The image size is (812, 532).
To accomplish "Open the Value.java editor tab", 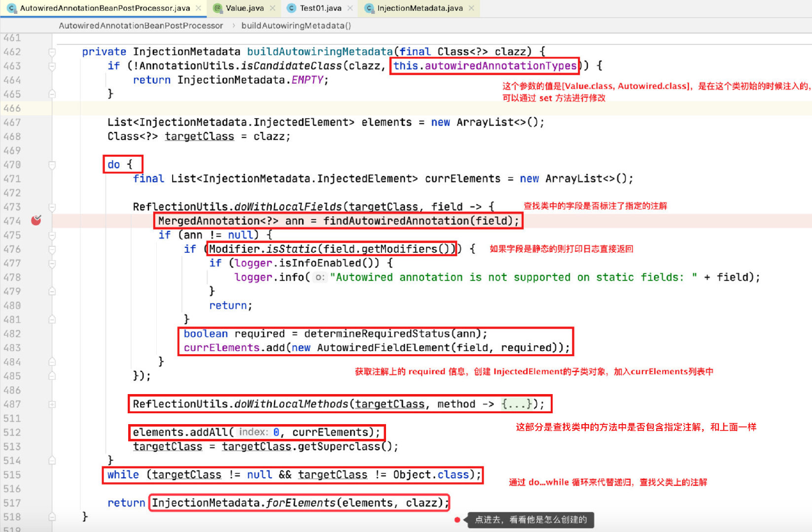I will [245, 8].
